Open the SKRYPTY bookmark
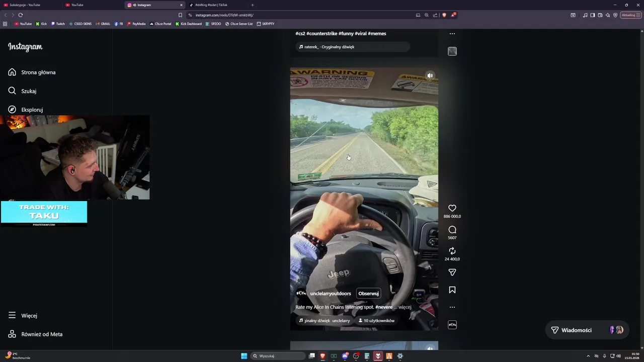This screenshot has width=644, height=362. click(x=266, y=24)
